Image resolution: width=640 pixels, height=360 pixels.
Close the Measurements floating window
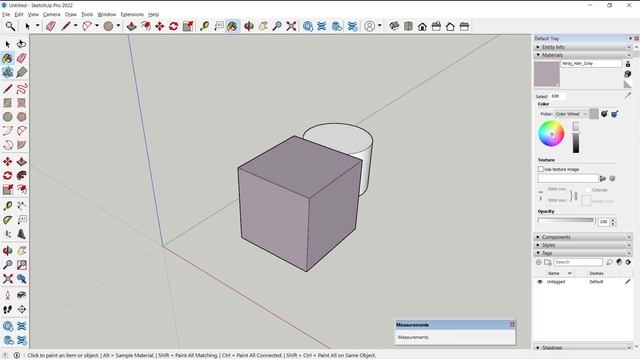[512, 324]
